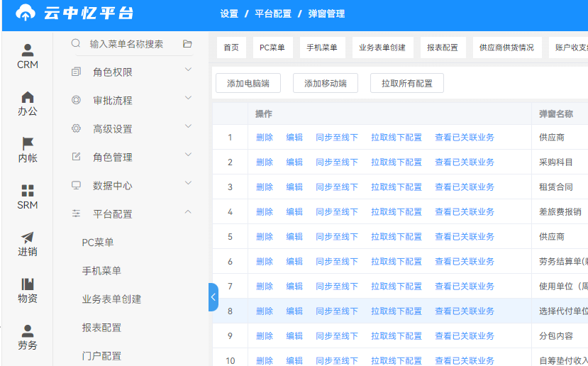The height and width of the screenshot is (366, 588).
Task: Open 门户配置 in sidebar submenu
Action: 101,355
